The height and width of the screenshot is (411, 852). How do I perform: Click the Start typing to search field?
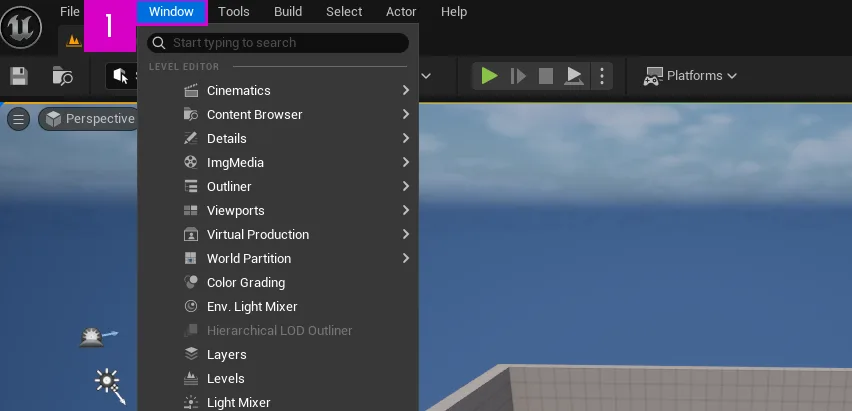pyautogui.click(x=278, y=43)
